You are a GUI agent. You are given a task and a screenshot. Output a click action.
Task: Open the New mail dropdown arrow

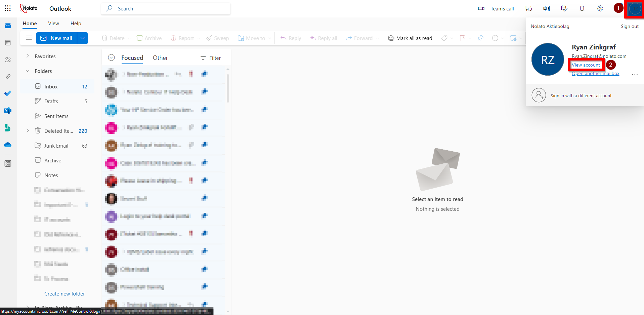click(83, 38)
